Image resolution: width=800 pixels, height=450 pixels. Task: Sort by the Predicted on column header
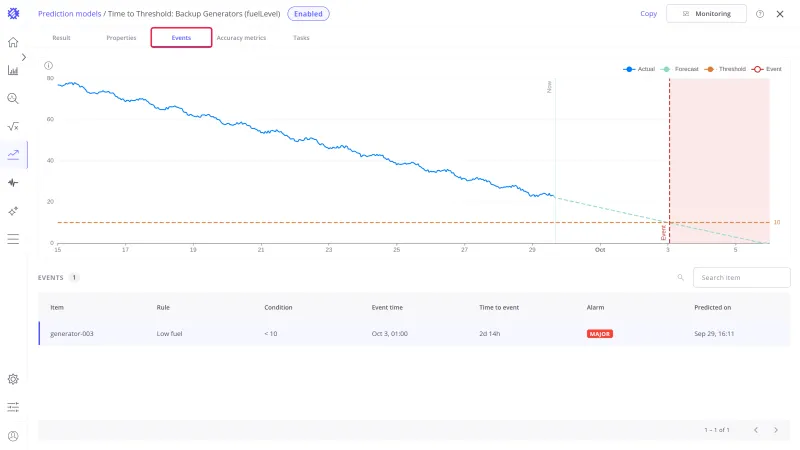[712, 308]
